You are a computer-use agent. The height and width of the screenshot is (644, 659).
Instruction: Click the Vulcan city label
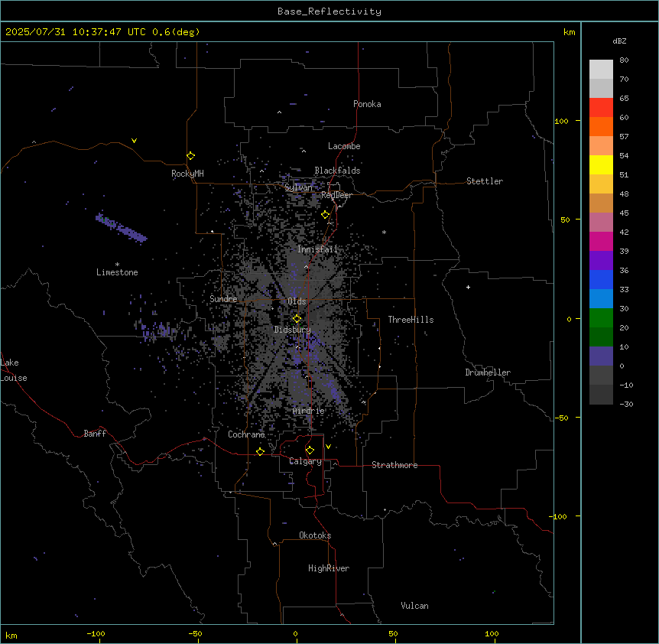[414, 606]
